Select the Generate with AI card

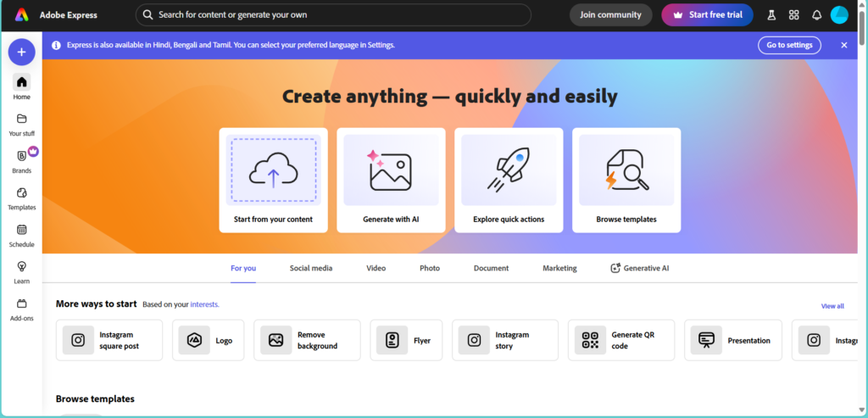[391, 180]
